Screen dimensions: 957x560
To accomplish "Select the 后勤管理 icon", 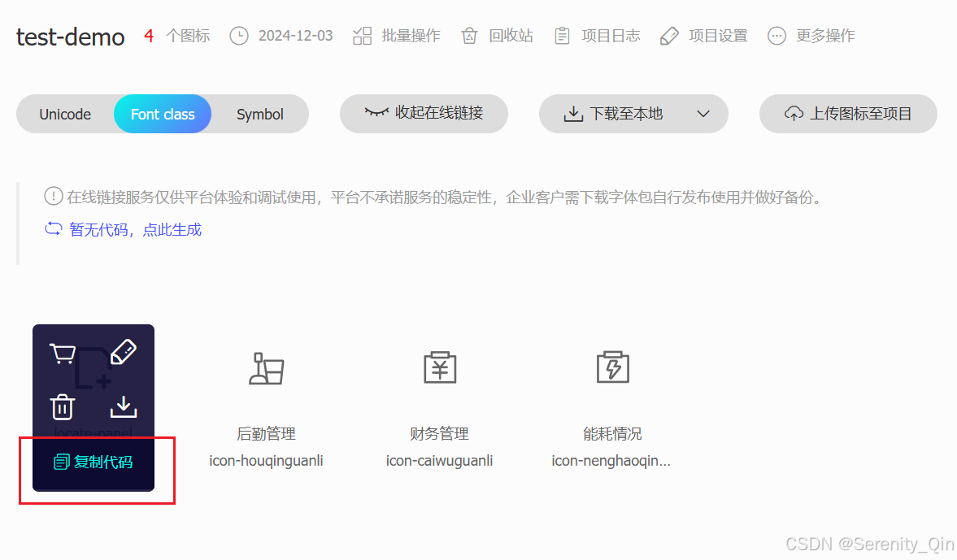I will tap(266, 370).
